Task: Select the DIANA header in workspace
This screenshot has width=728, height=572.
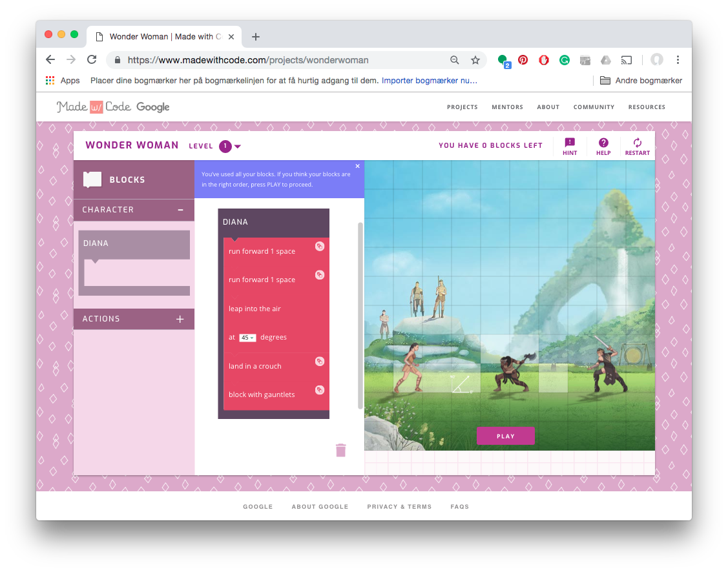Action: [273, 222]
